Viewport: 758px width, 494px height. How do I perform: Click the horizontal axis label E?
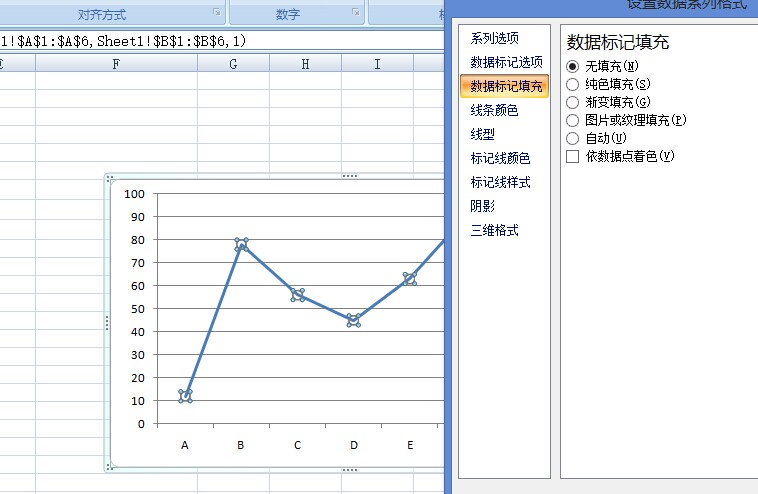pos(410,445)
